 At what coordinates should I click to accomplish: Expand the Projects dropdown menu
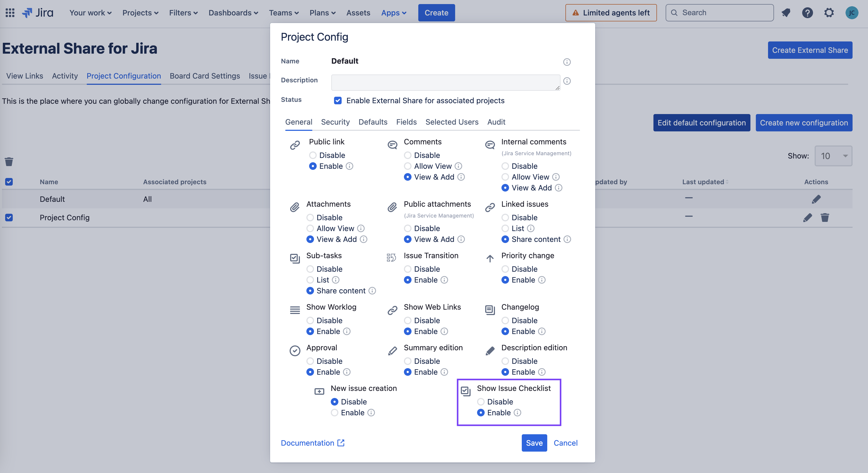click(x=140, y=13)
